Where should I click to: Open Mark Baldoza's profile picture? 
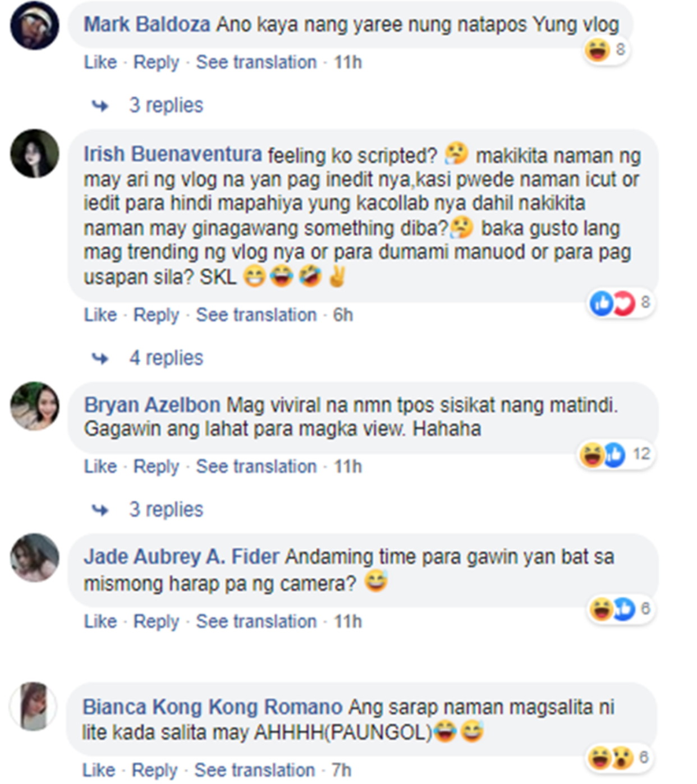(x=34, y=25)
